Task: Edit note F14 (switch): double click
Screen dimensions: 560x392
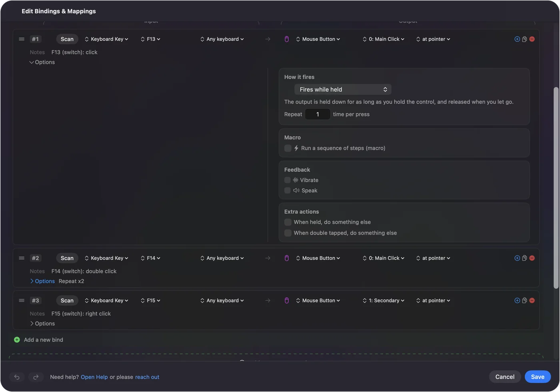Action: (84, 271)
